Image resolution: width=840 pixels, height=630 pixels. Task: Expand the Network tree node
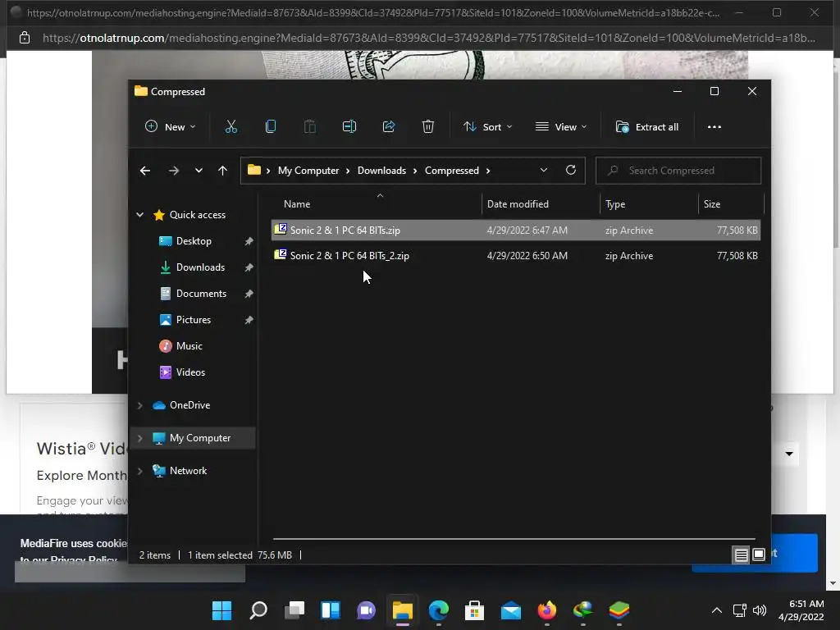tap(139, 471)
